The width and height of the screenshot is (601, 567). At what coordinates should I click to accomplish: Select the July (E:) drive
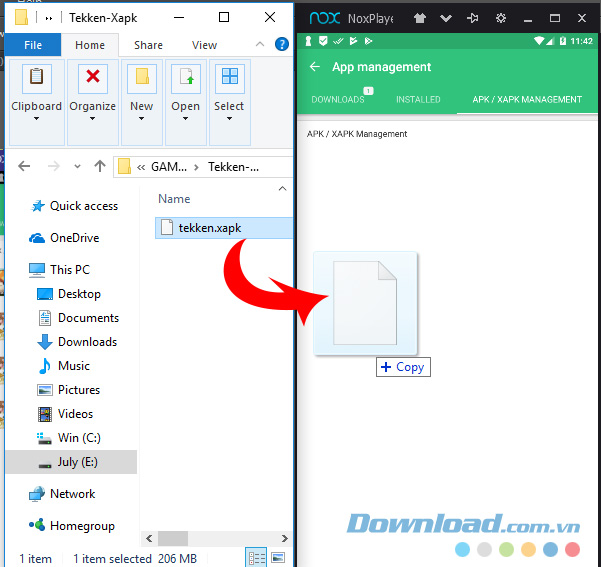[71, 462]
